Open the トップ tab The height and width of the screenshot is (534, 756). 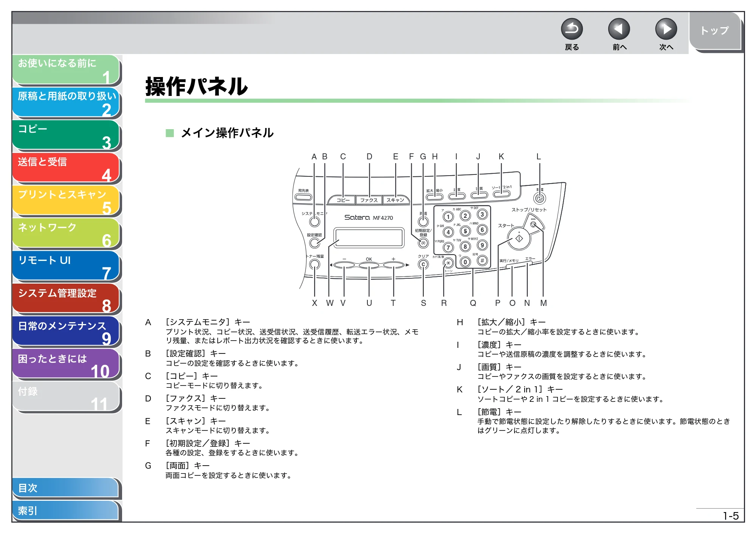tap(715, 31)
